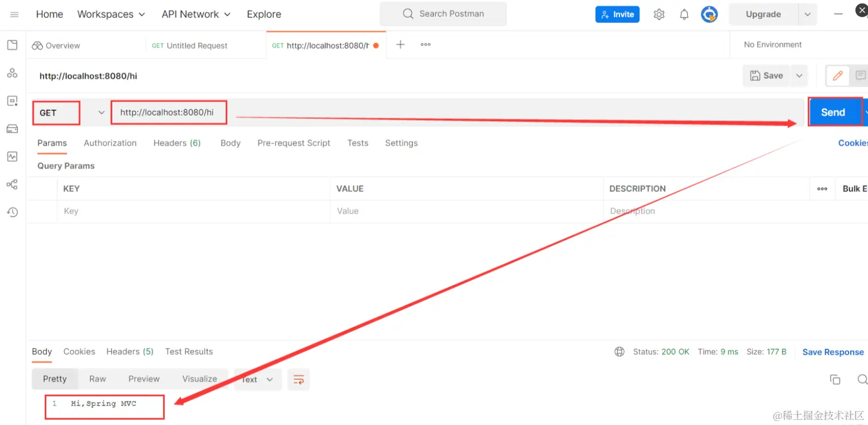Click the Invite button
The height and width of the screenshot is (425, 868).
pyautogui.click(x=617, y=14)
